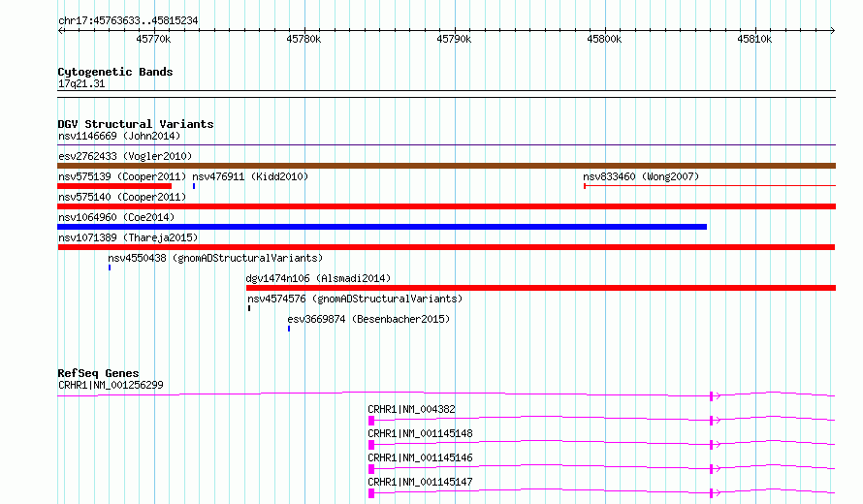Open variant nsv575139 (Cooper2011) label
Screen dimensions: 863x504
tap(122, 176)
